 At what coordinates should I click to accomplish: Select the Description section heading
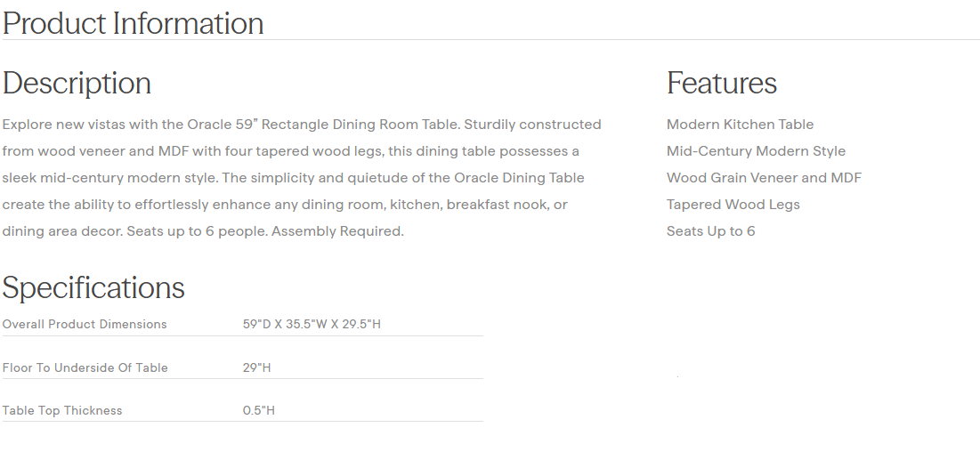click(x=77, y=83)
